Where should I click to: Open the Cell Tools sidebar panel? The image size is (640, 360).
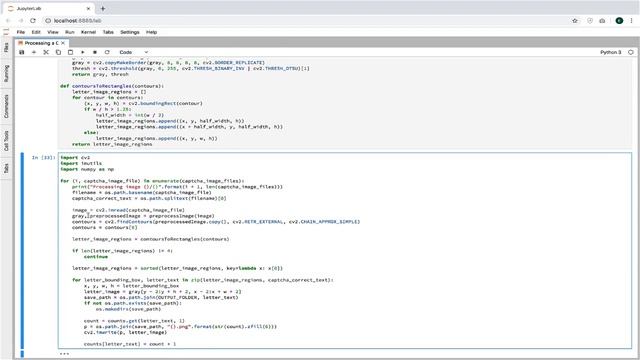tap(6, 141)
